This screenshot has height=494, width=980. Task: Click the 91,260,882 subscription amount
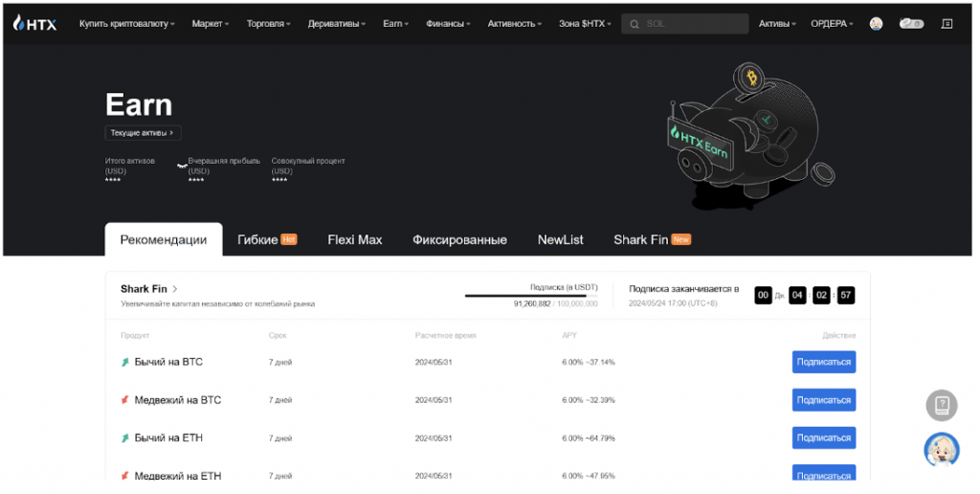click(532, 303)
